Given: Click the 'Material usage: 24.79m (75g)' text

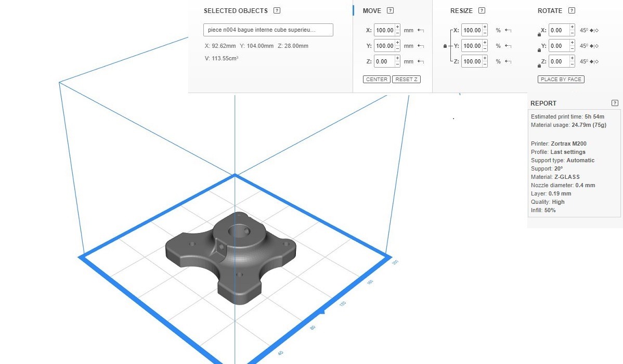Looking at the screenshot, I should pos(568,125).
